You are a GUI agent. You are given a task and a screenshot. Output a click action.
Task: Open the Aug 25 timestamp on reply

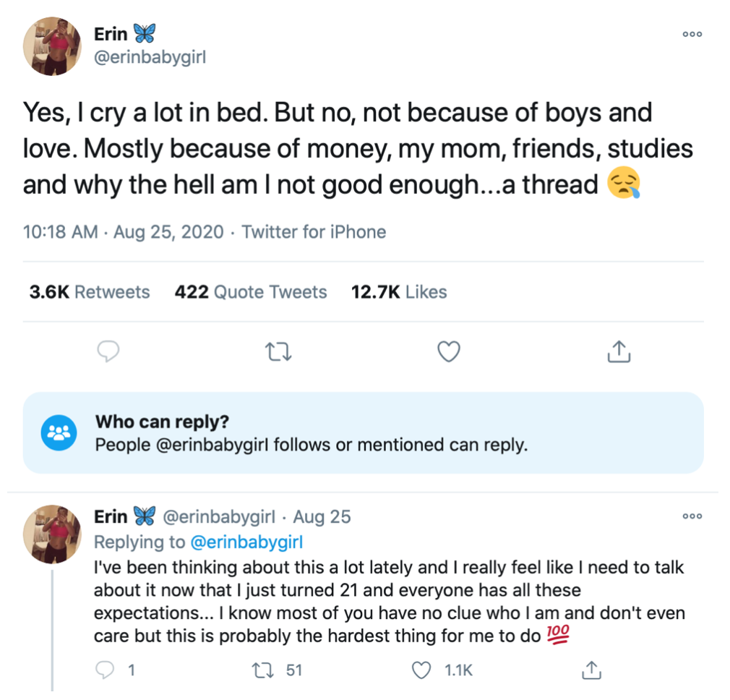tap(322, 517)
